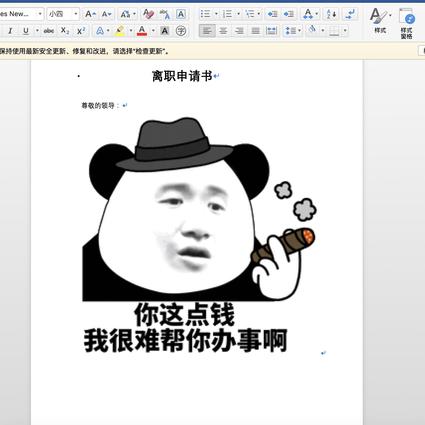This screenshot has height=425, width=425.
Task: Center the text
Action: (223, 31)
